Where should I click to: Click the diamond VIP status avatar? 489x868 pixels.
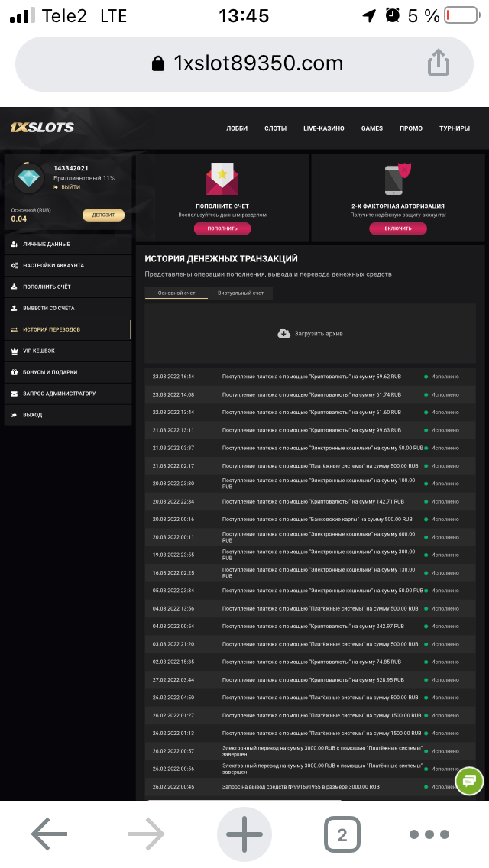29,178
